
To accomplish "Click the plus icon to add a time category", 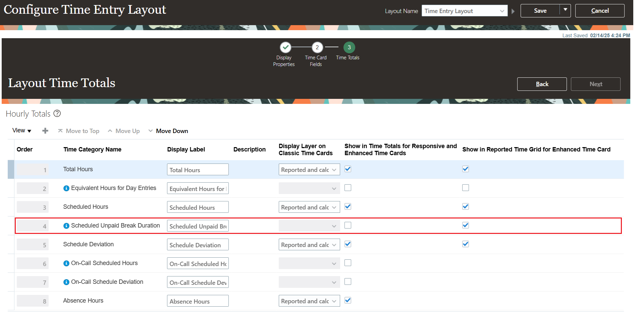I will [x=45, y=131].
